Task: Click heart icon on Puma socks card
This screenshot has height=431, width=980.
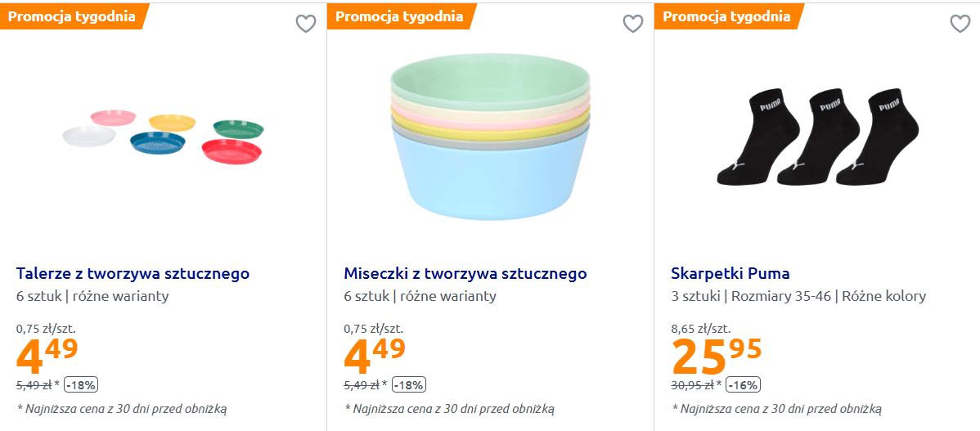Action: pyautogui.click(x=960, y=24)
